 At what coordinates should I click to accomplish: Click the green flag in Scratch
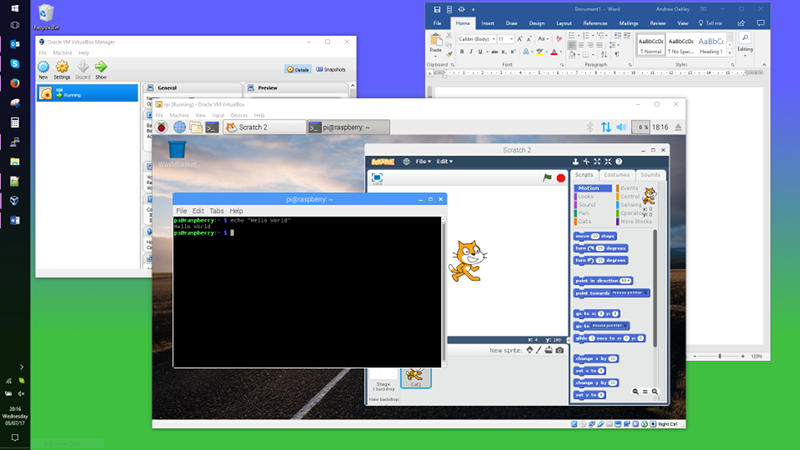[547, 177]
